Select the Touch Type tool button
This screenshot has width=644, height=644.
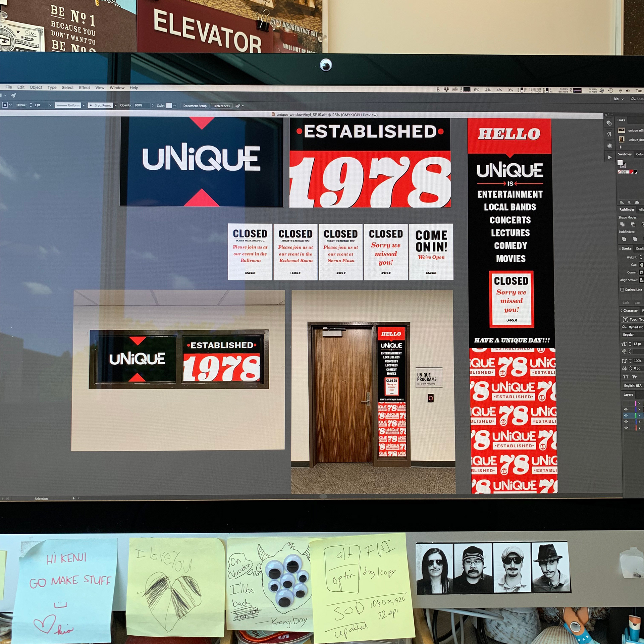(x=633, y=319)
